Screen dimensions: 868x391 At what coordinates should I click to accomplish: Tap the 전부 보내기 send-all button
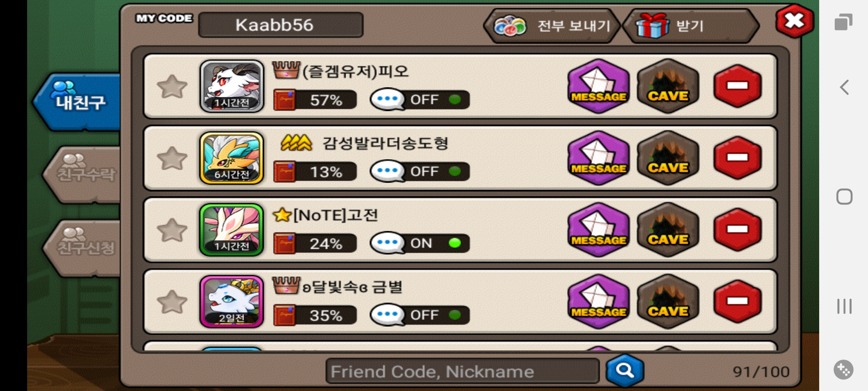[552, 26]
